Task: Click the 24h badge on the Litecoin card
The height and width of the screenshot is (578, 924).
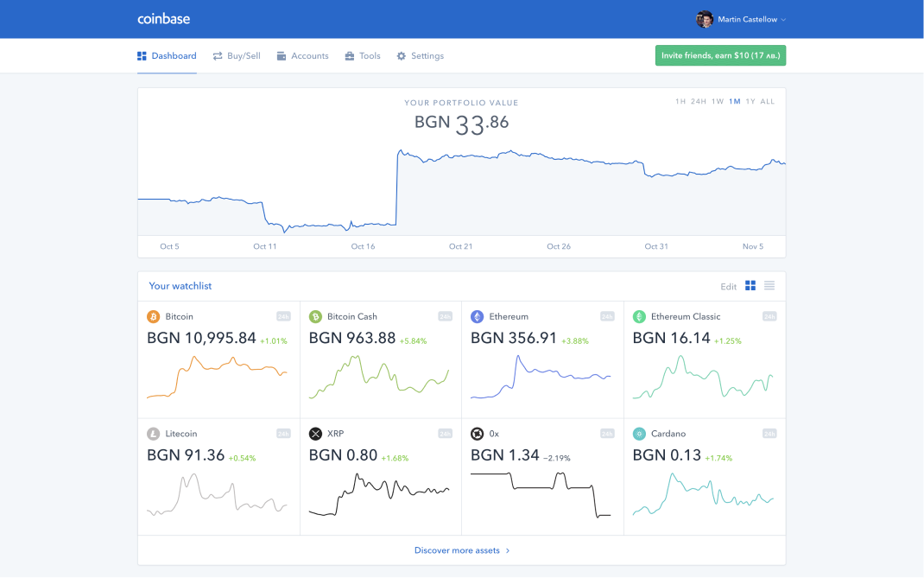Action: pos(283,434)
